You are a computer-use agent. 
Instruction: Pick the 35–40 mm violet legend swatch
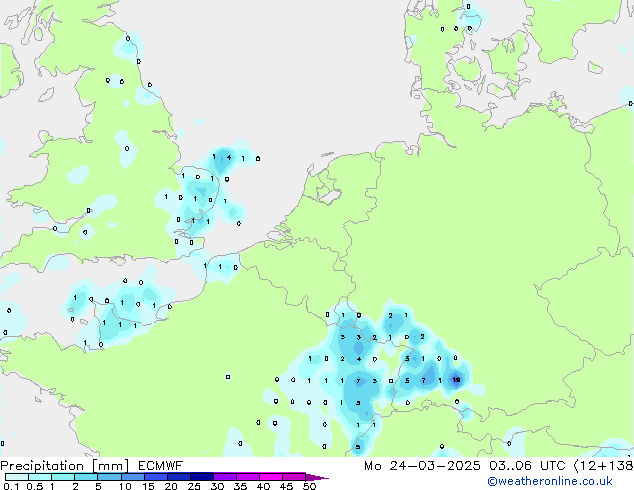point(248,477)
